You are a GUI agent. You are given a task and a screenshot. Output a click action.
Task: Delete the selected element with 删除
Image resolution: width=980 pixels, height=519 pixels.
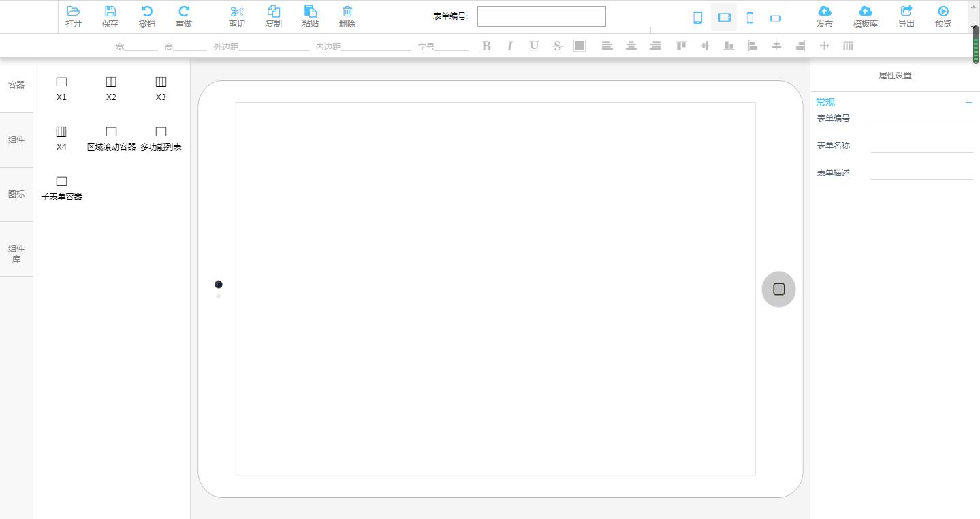(x=347, y=17)
